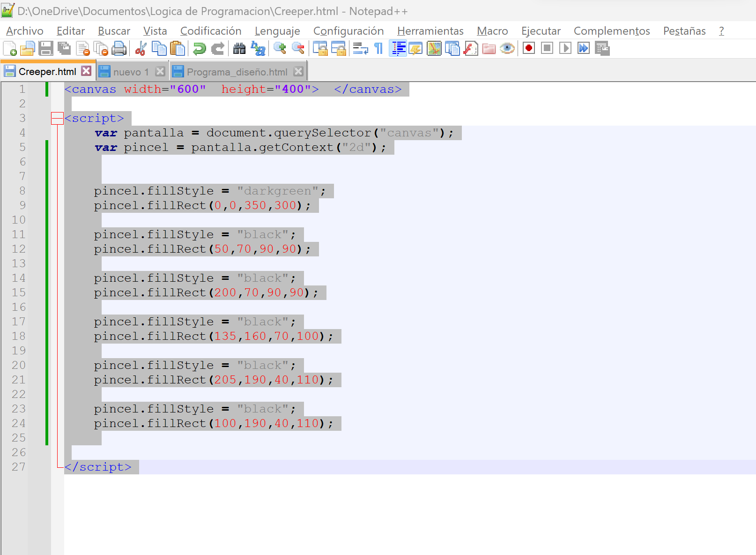Click the Open file folder icon
The height and width of the screenshot is (555, 756).
click(x=28, y=48)
